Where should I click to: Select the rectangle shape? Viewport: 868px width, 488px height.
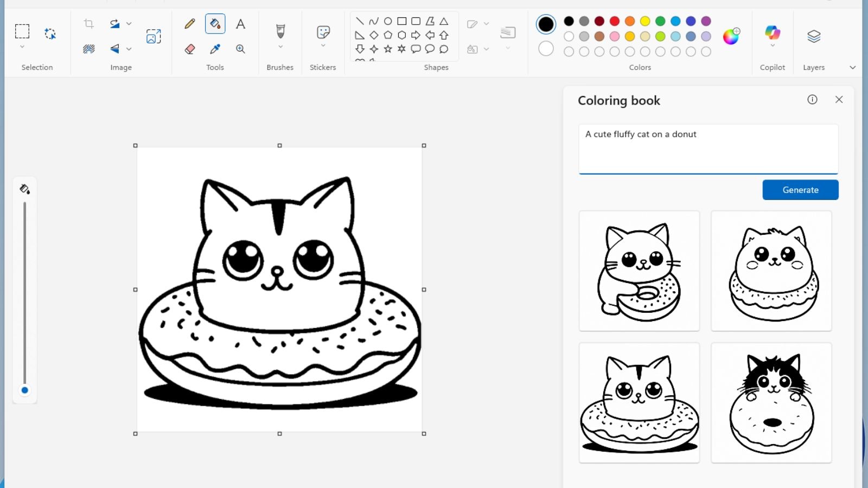401,21
